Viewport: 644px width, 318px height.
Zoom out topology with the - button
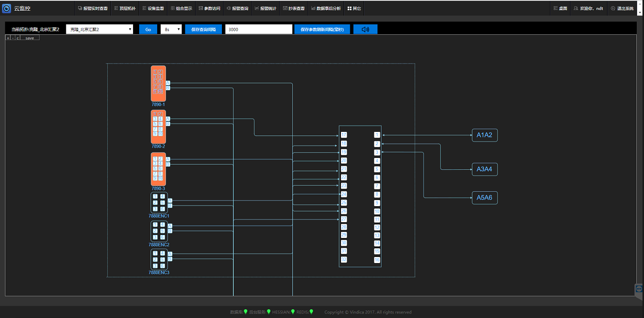point(12,38)
